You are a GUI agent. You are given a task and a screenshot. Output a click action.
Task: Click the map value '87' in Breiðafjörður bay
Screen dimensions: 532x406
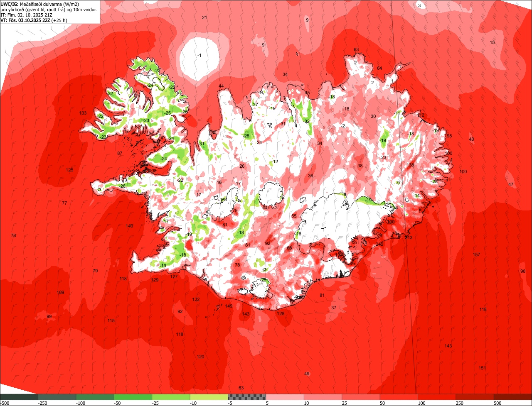(120, 154)
